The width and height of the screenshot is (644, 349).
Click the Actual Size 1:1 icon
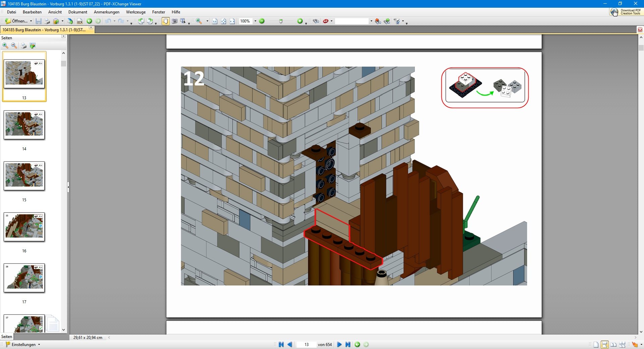point(215,21)
